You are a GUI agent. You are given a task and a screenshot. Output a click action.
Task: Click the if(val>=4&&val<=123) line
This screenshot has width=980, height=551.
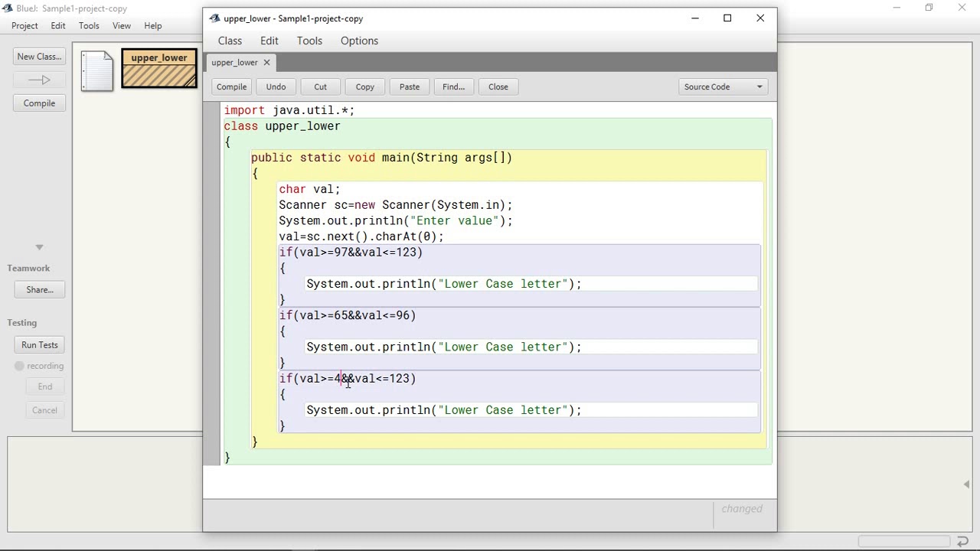(348, 379)
